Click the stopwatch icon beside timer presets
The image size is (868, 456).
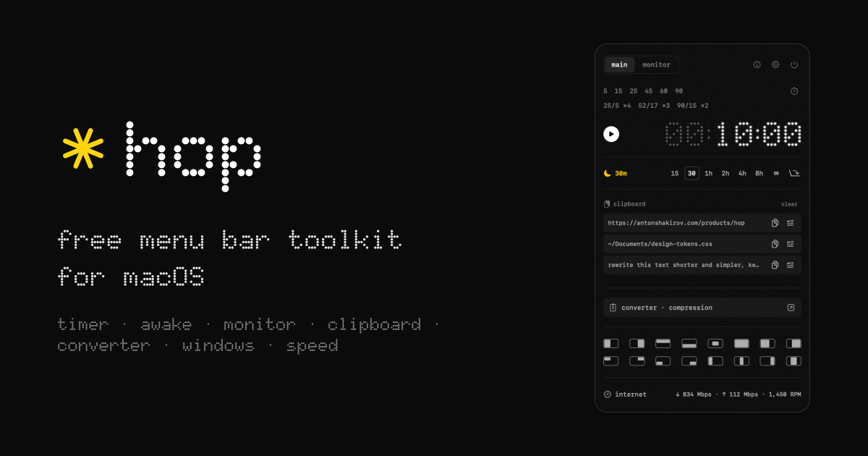[x=794, y=91]
